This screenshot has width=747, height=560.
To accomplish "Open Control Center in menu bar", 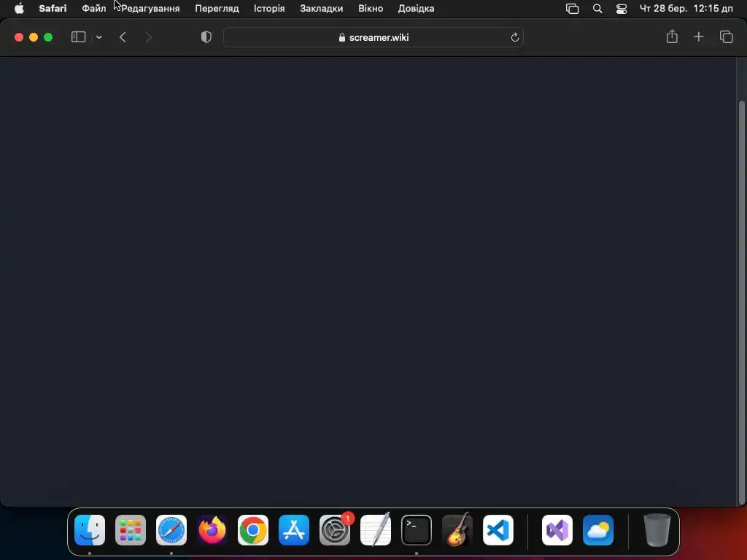I will coord(622,9).
